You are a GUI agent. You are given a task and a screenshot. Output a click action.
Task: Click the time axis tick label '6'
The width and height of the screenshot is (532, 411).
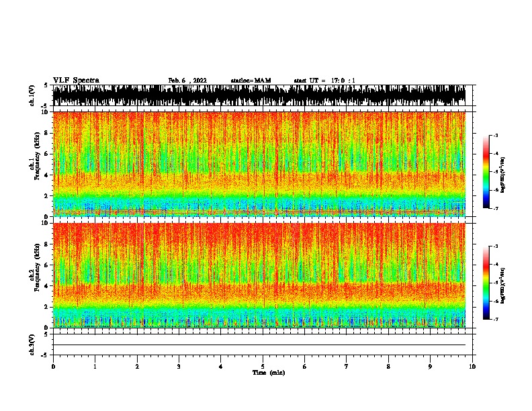click(305, 367)
